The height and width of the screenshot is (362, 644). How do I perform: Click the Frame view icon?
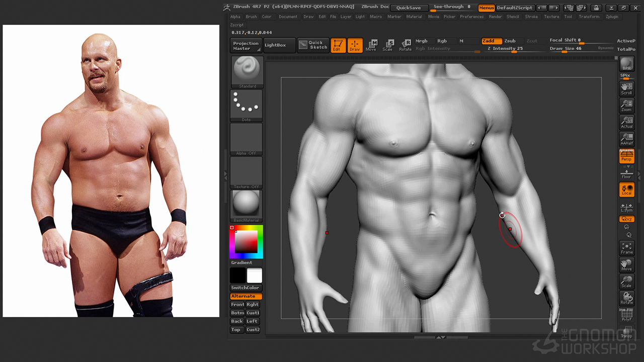[626, 248]
